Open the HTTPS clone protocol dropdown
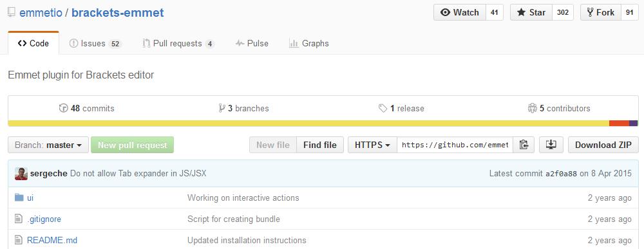The width and height of the screenshot is (644, 249). pyautogui.click(x=372, y=145)
